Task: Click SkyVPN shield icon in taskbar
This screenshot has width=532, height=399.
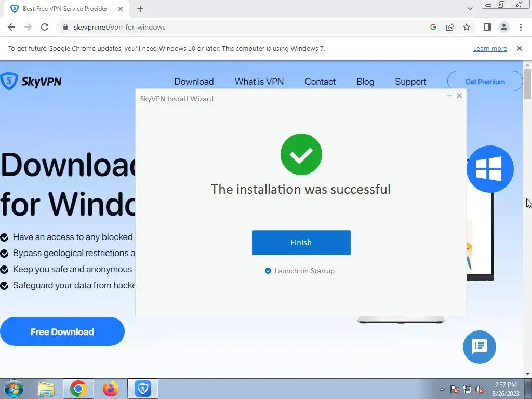Action: (x=143, y=389)
